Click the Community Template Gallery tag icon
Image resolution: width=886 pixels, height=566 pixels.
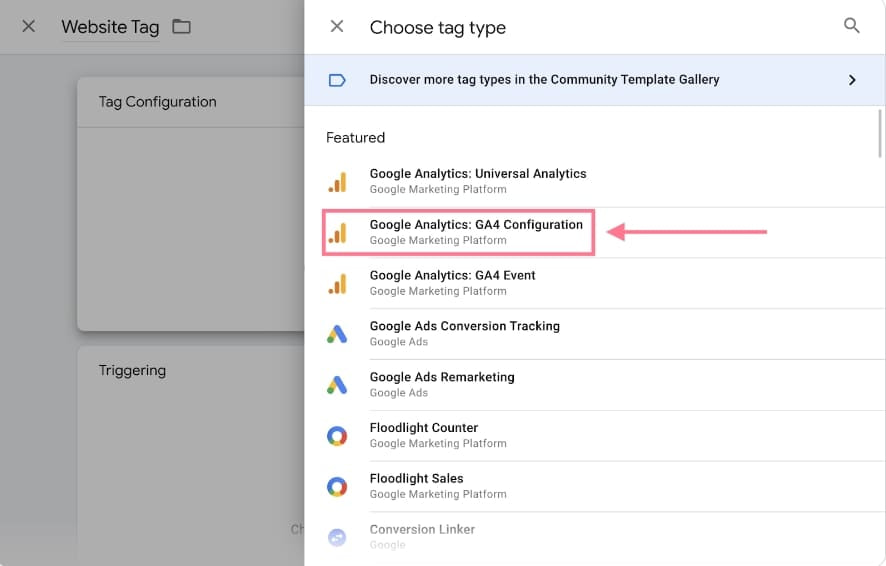337,80
